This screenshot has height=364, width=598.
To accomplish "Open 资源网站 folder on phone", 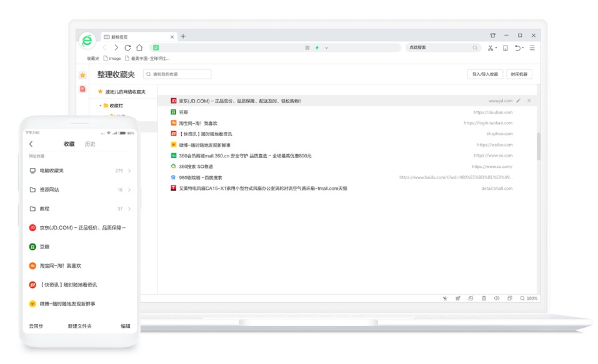I will click(80, 190).
